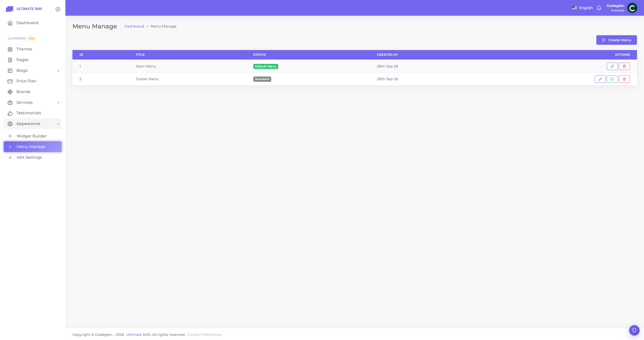
Task: Edit the Footer Menu row
Action: click(x=600, y=79)
